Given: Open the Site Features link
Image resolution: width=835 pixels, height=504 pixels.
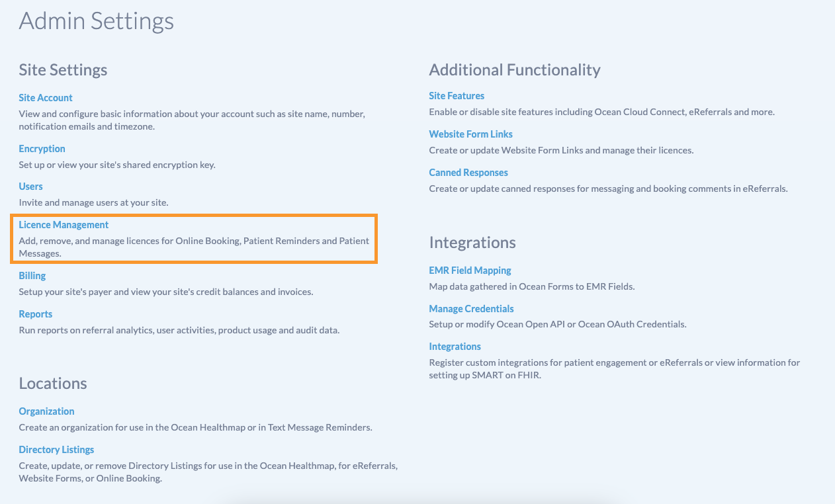Looking at the screenshot, I should [x=457, y=96].
